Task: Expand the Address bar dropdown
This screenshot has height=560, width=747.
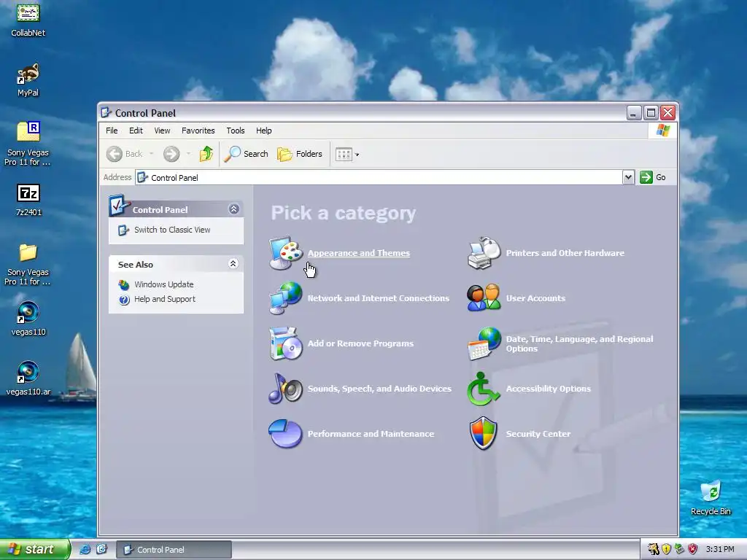Action: tap(628, 177)
